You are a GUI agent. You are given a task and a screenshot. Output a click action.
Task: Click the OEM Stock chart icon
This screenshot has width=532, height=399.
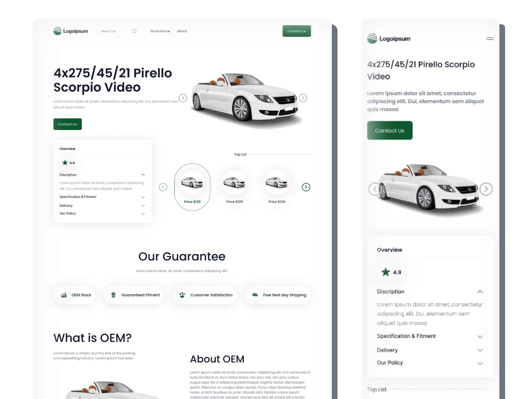point(64,295)
